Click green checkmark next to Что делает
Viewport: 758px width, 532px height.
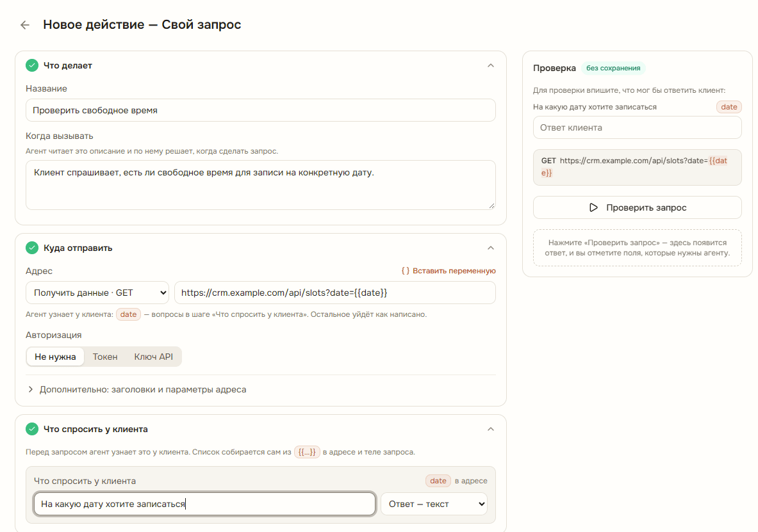coord(32,65)
